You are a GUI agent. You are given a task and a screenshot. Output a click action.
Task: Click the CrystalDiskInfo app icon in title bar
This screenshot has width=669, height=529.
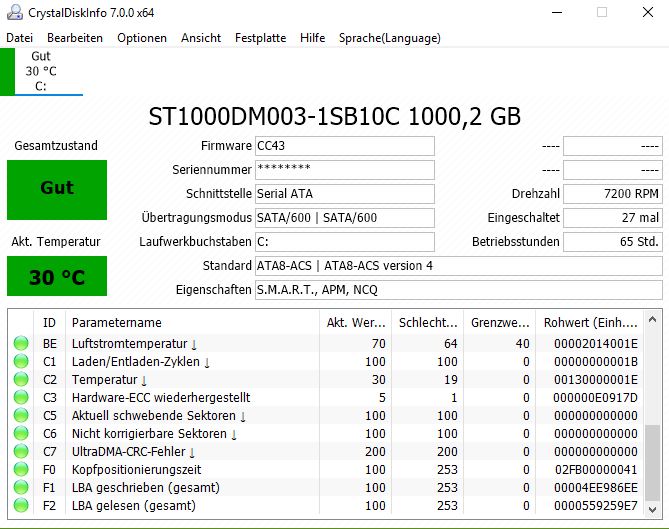pos(15,12)
